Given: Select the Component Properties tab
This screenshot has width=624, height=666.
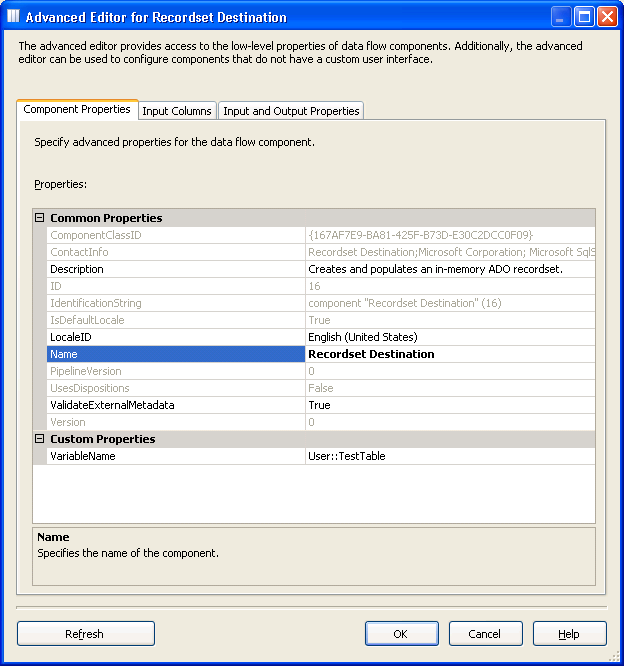Looking at the screenshot, I should pos(77,110).
